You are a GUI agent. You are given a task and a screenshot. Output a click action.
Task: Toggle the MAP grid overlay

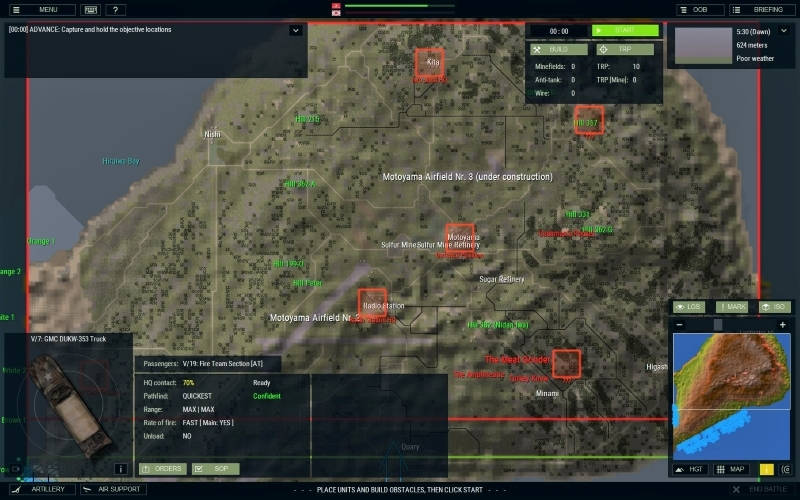click(731, 469)
